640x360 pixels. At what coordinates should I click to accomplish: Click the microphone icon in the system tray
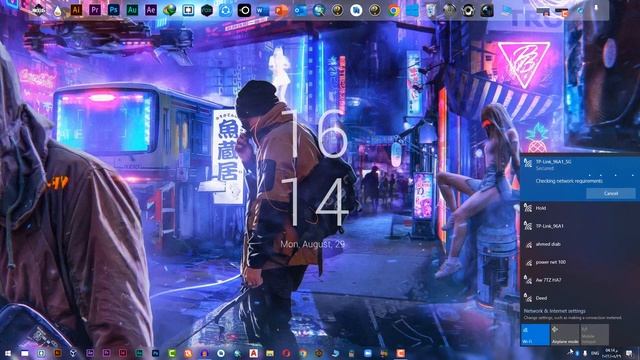tap(585, 353)
